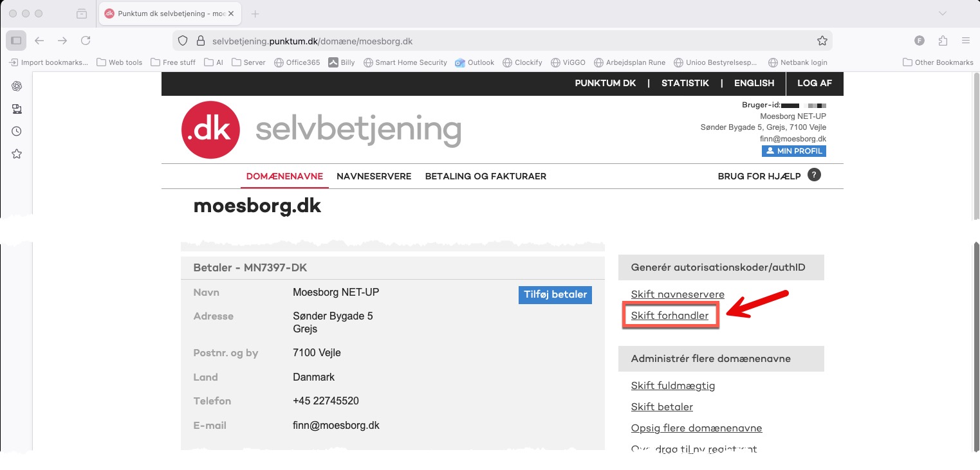This screenshot has width=980, height=470.
Task: Select the Punktum dk selvbetjening tab
Action: (170, 14)
